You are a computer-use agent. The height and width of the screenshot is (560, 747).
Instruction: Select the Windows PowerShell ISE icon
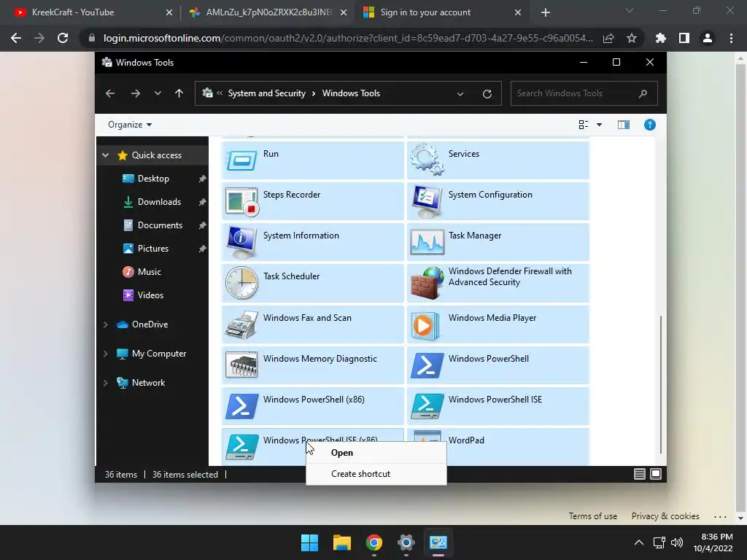(x=427, y=406)
